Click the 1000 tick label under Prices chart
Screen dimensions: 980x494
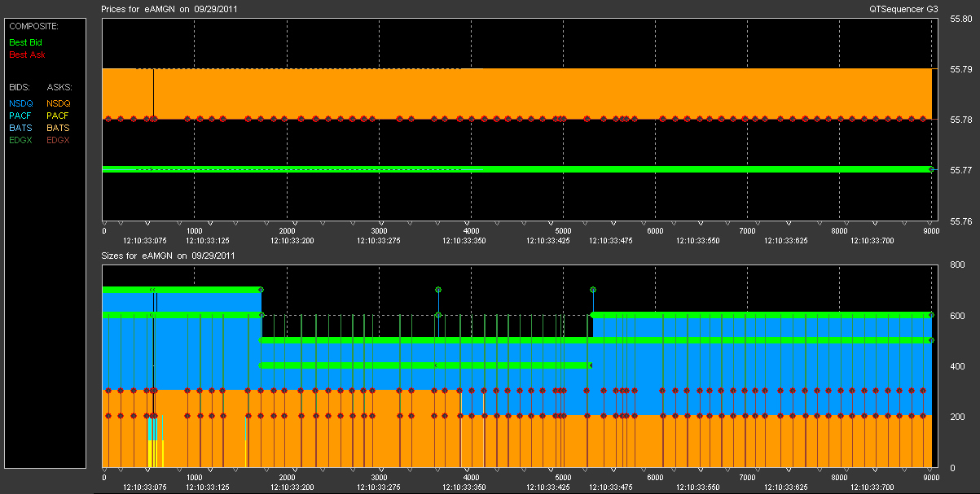pos(195,231)
